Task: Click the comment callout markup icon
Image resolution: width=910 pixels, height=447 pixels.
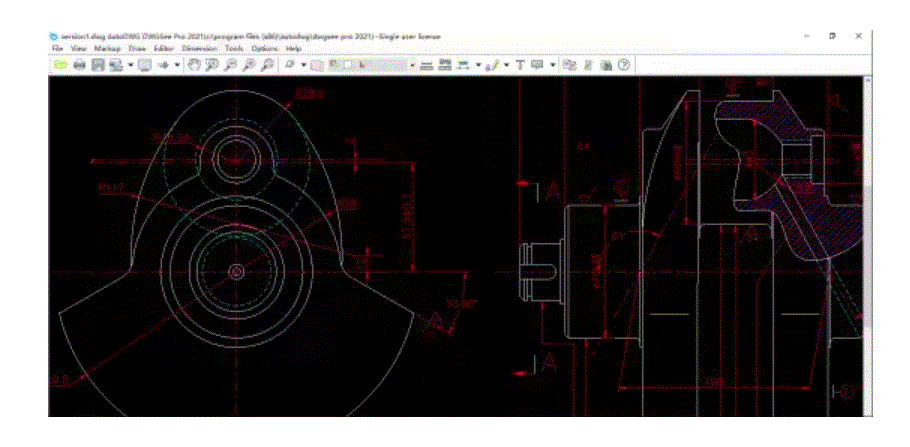Action: click(537, 64)
